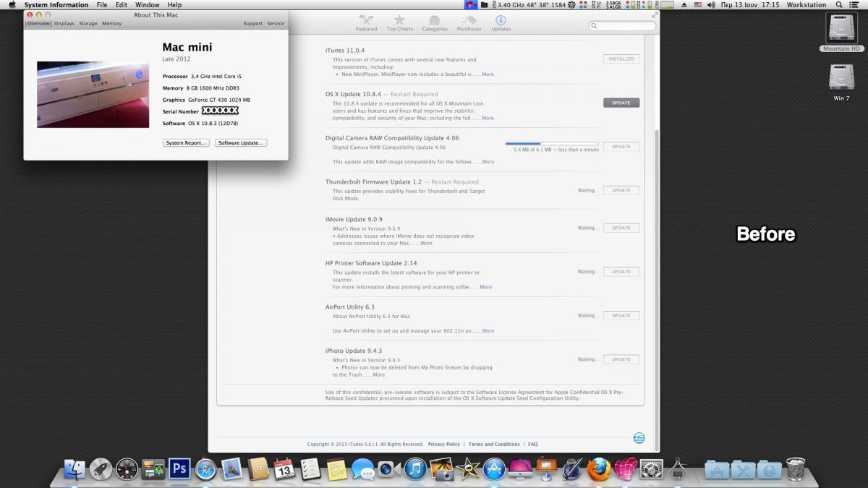Click the Apple menu logo
This screenshot has height=488, width=868.
12,4
